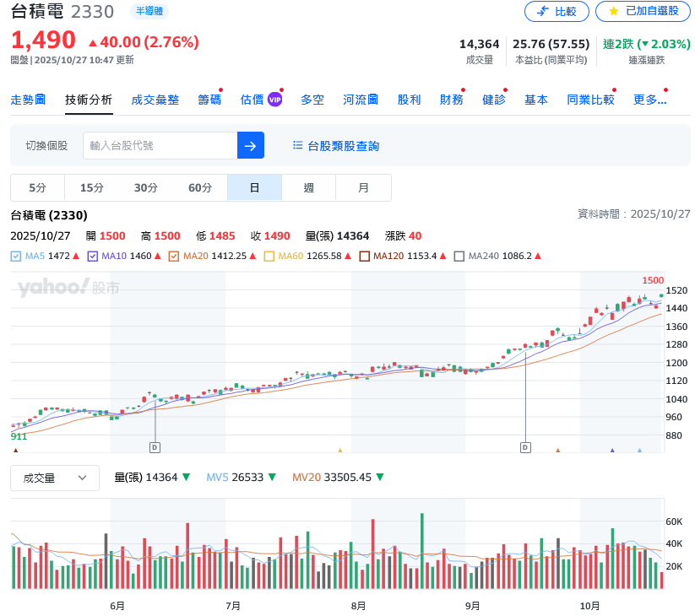Click the compare icon inside 比較 button
The width and height of the screenshot is (695, 616).
543,12
